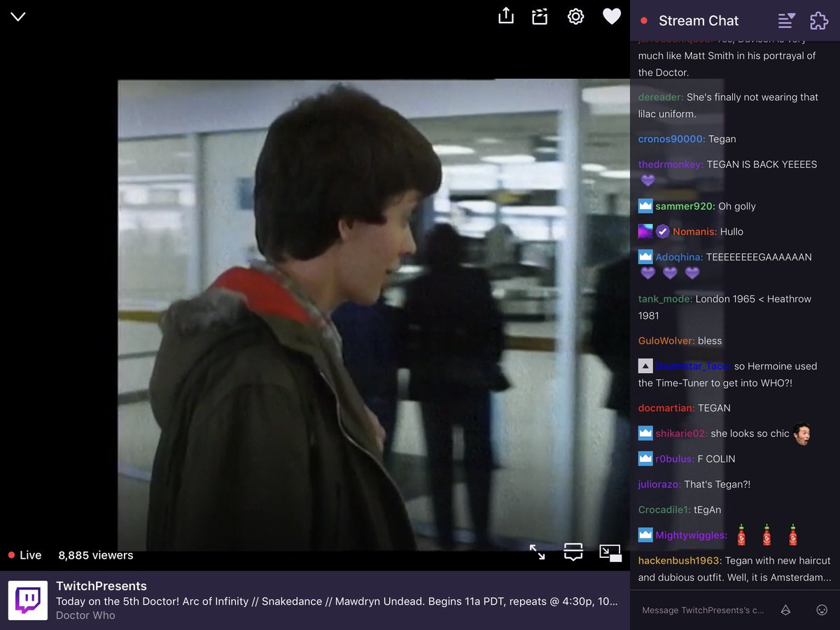The height and width of the screenshot is (630, 840).
Task: Open the chat user list menu
Action: tap(787, 20)
